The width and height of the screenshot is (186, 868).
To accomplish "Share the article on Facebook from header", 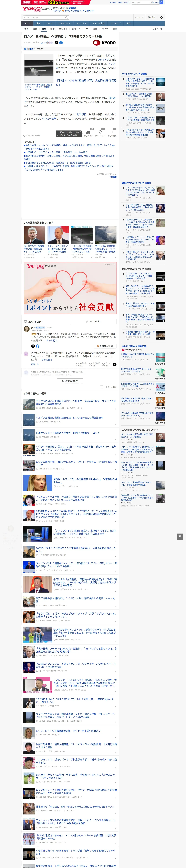I will pos(61,43).
